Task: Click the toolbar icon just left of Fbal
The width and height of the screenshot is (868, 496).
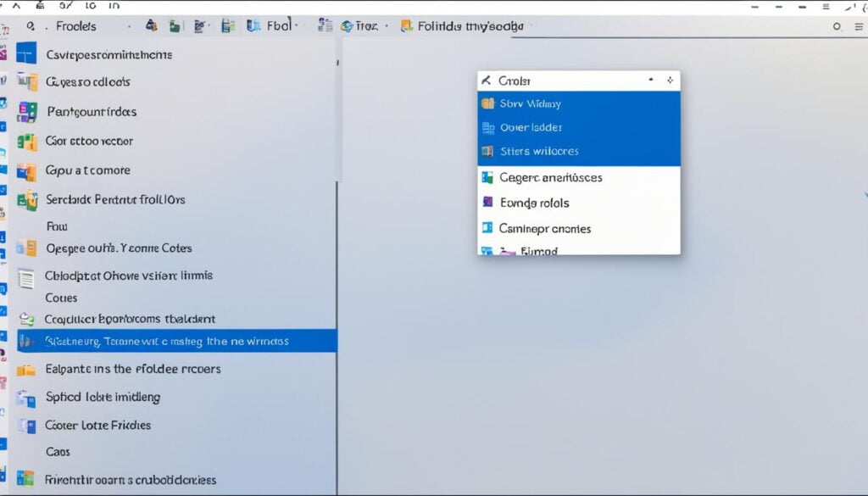Action: point(253,25)
